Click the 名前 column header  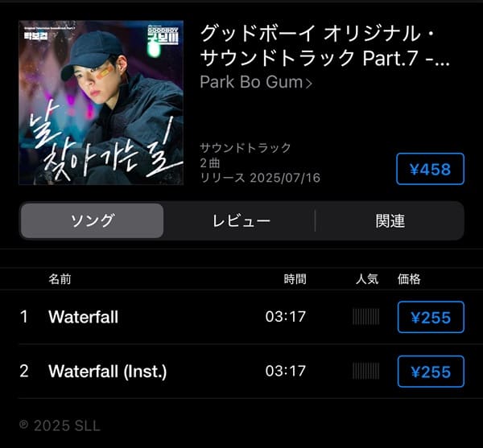click(x=60, y=279)
